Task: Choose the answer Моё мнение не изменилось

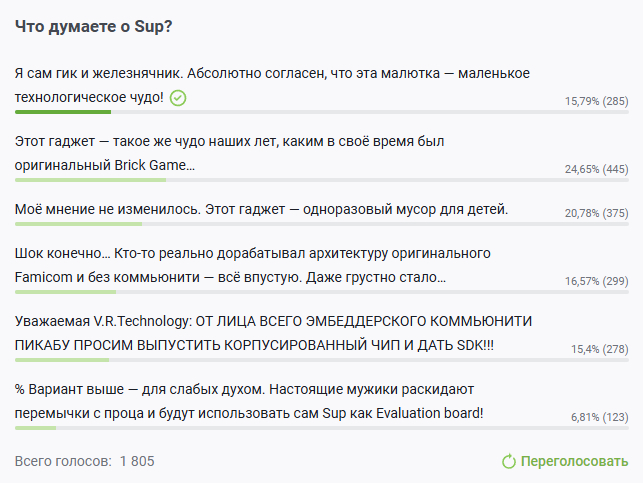Action: click(262, 210)
